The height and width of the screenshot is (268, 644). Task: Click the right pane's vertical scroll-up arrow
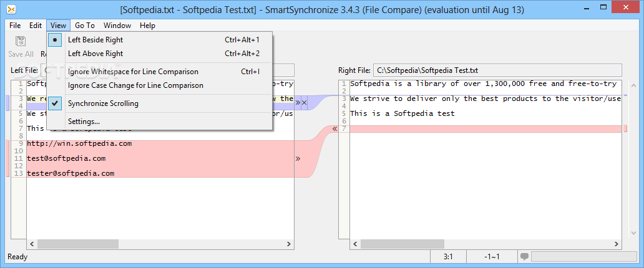(633, 85)
